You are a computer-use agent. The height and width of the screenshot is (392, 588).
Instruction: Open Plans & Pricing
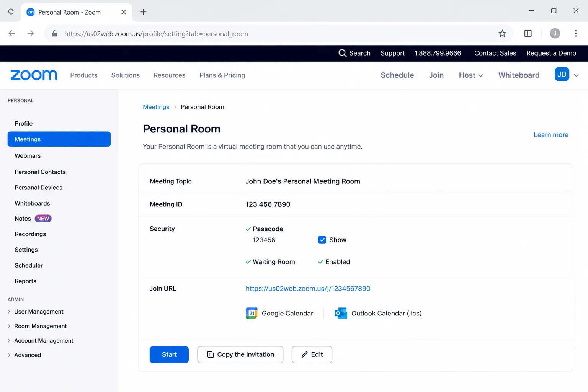(x=222, y=75)
